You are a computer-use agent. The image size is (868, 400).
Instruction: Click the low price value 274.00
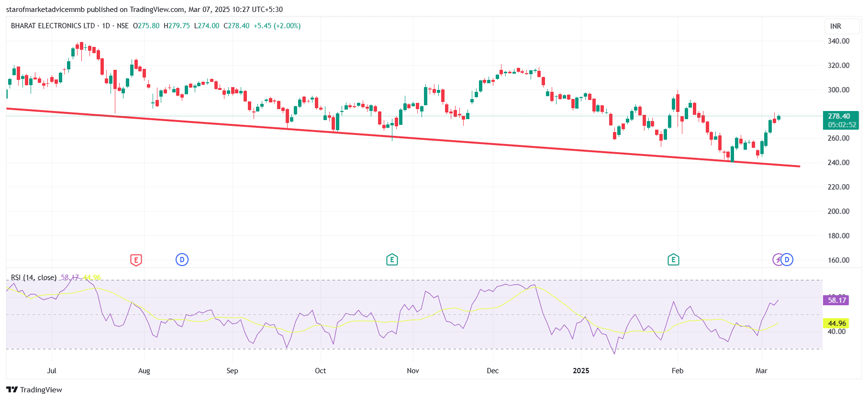click(x=209, y=26)
